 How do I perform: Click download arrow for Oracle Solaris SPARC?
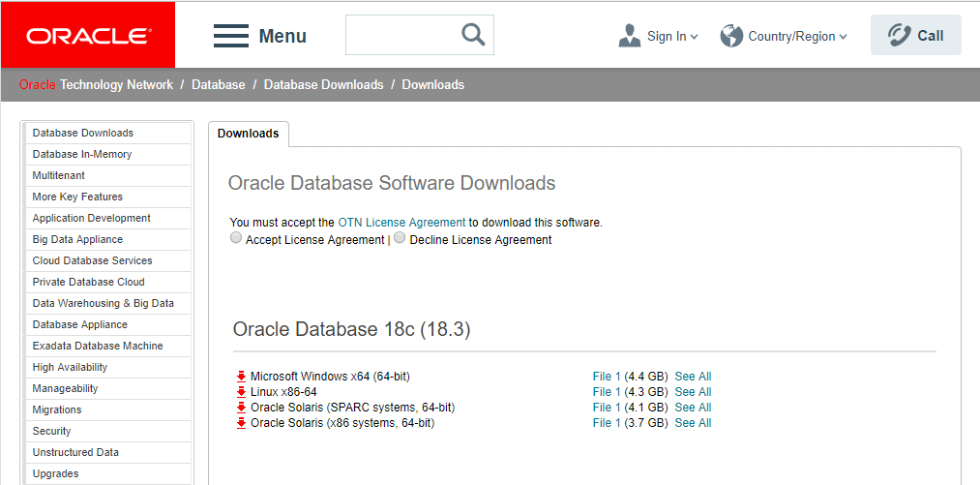(242, 408)
